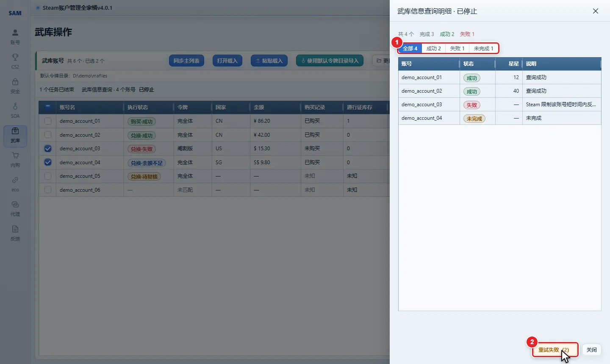610x364 pixels.
Task: Filter by the 失败 1 tab
Action: pos(457,49)
